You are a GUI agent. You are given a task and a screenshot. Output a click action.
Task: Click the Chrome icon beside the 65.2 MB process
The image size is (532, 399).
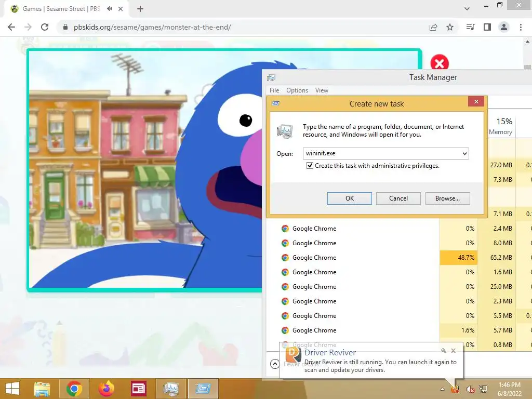[x=285, y=258]
